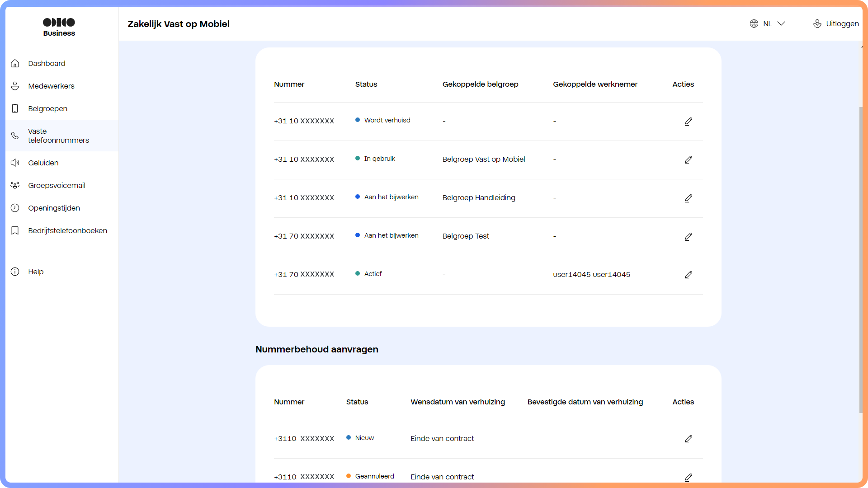Open Openingstijden from the sidebar

coord(54,208)
